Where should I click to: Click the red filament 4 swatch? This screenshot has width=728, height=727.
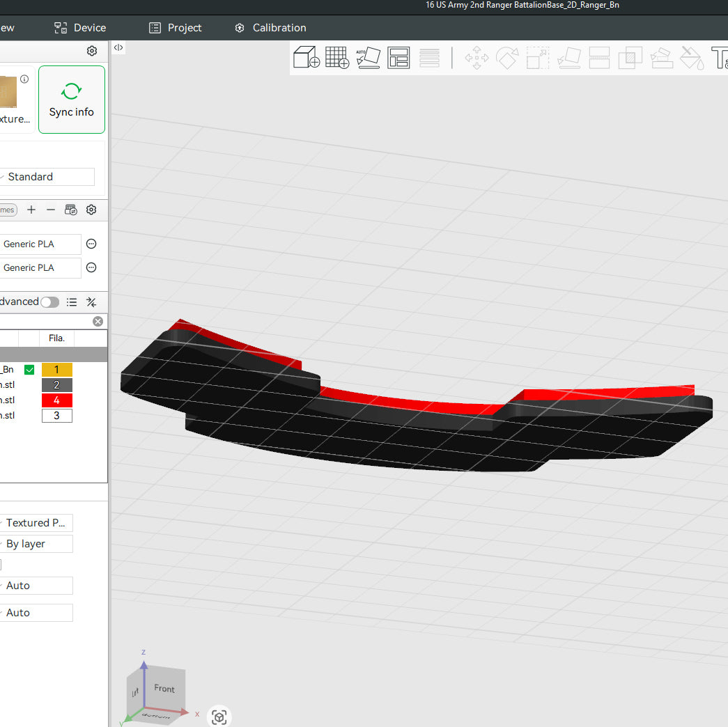tap(56, 400)
